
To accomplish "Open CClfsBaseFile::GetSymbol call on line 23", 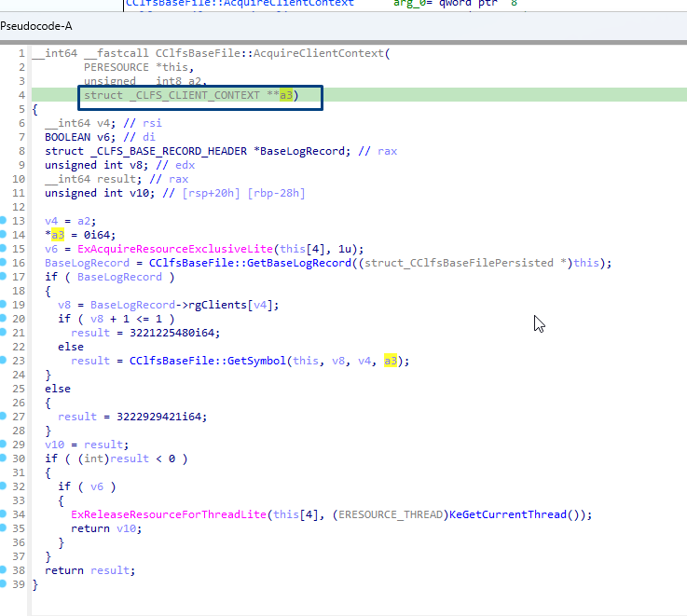I will 208,361.
